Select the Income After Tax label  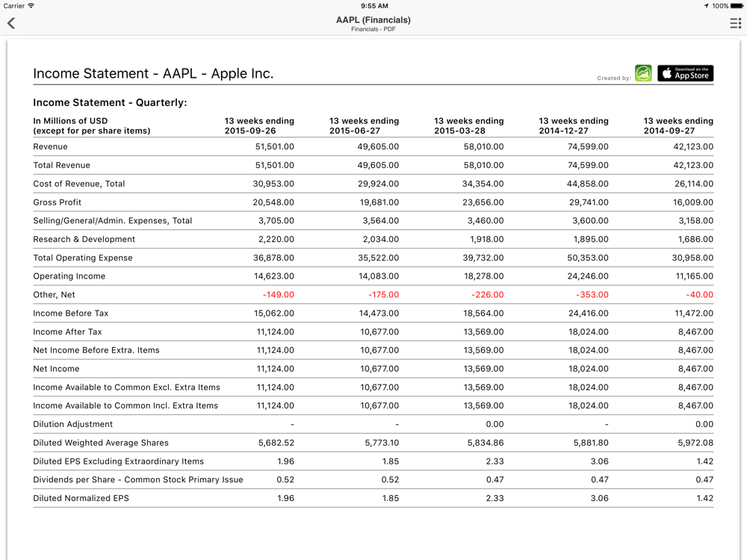pos(67,332)
